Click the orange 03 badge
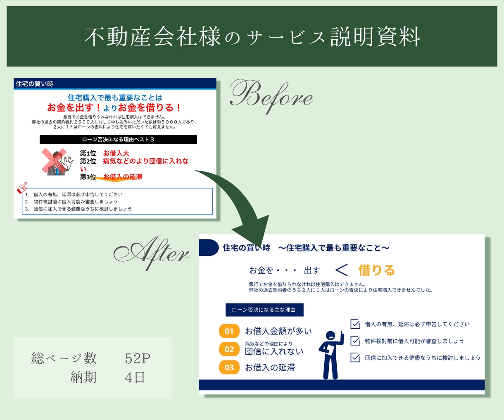 229,367
